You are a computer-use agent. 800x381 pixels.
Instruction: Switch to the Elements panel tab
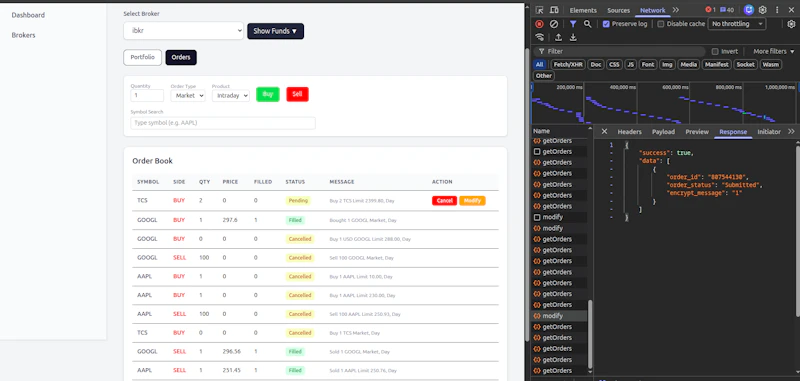[x=583, y=10]
